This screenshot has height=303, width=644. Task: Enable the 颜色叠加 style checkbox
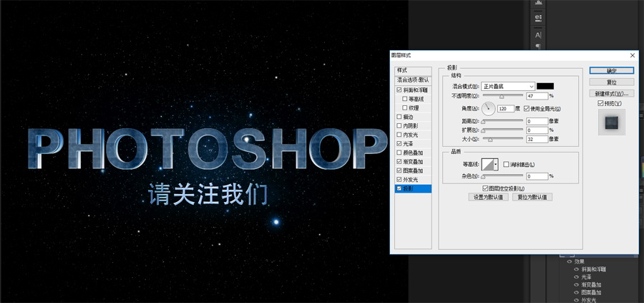click(x=399, y=153)
